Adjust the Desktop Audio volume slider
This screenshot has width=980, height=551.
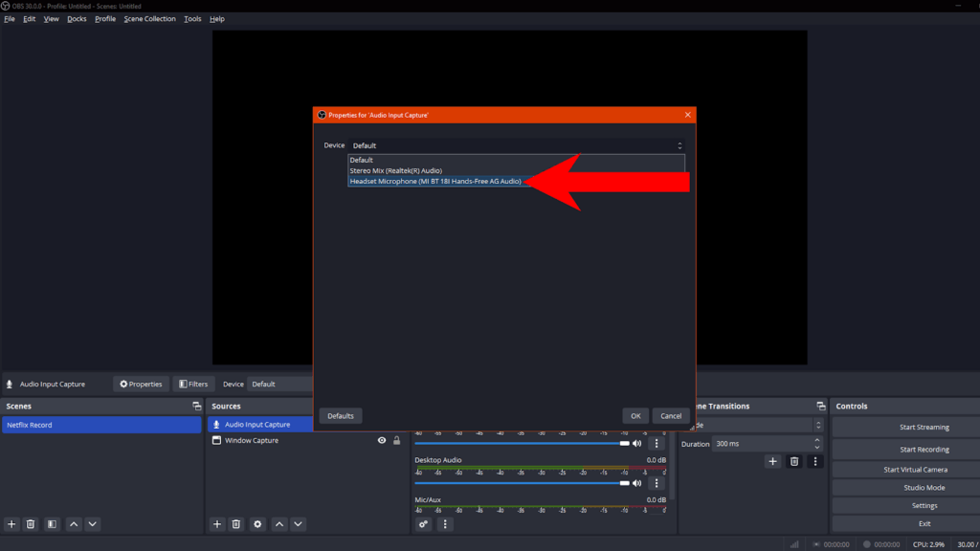pyautogui.click(x=522, y=483)
